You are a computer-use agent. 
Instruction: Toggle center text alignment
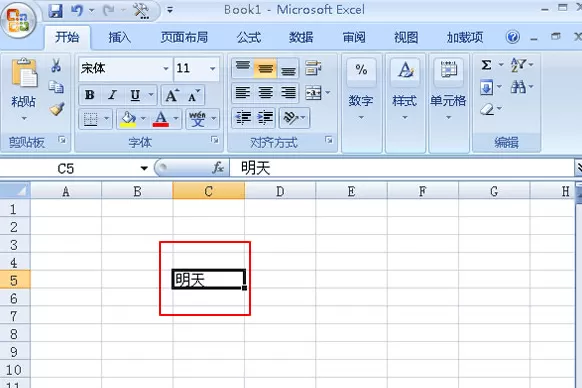(265, 93)
